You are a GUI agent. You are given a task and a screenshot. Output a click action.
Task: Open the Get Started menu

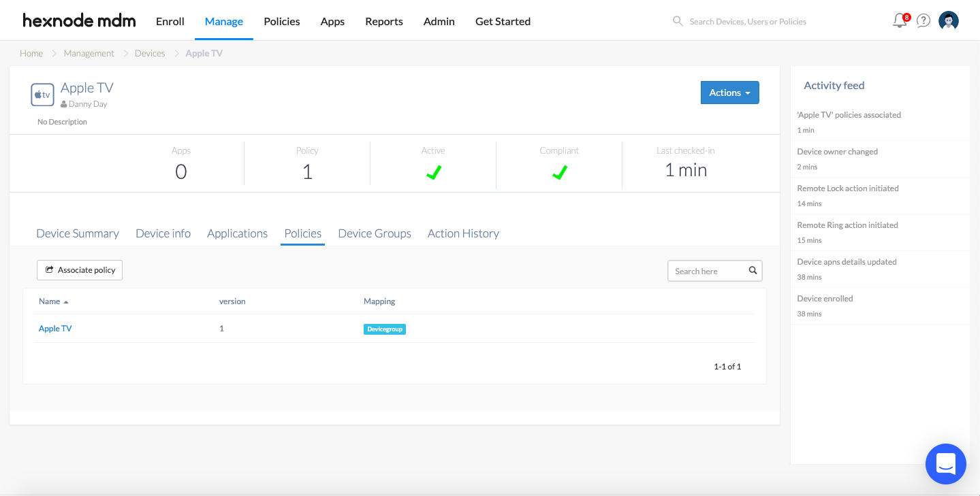tap(503, 21)
